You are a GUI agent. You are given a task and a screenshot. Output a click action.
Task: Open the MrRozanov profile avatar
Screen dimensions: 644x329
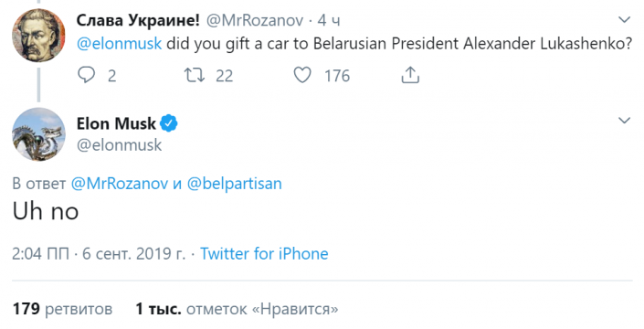click(x=38, y=36)
